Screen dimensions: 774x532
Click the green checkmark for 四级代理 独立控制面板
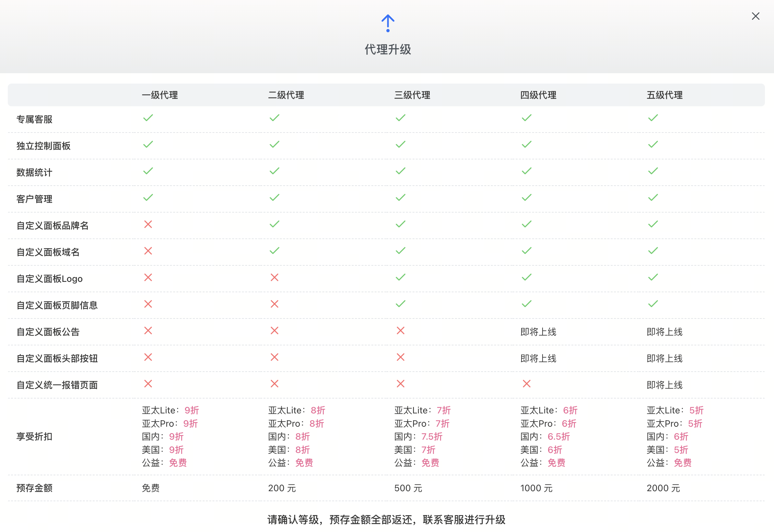(x=526, y=144)
